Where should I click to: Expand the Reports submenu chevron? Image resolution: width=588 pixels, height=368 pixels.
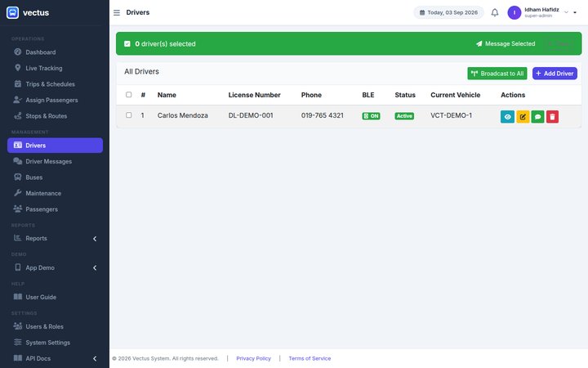pos(95,239)
